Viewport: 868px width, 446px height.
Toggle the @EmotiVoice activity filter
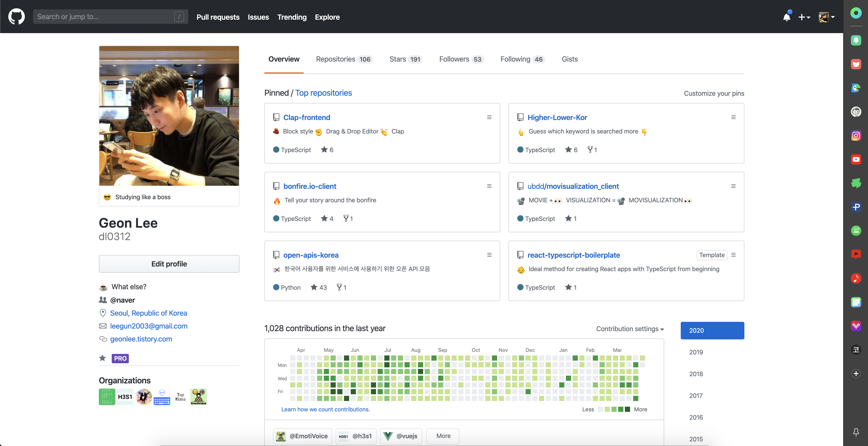302,436
